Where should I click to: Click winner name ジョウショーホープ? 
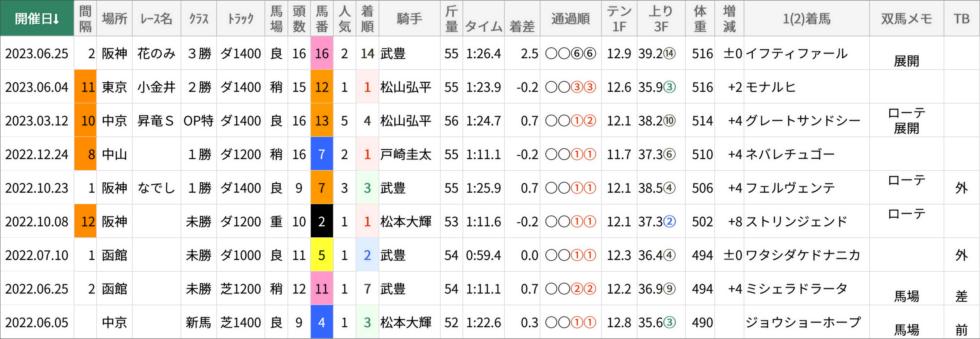coord(803,322)
